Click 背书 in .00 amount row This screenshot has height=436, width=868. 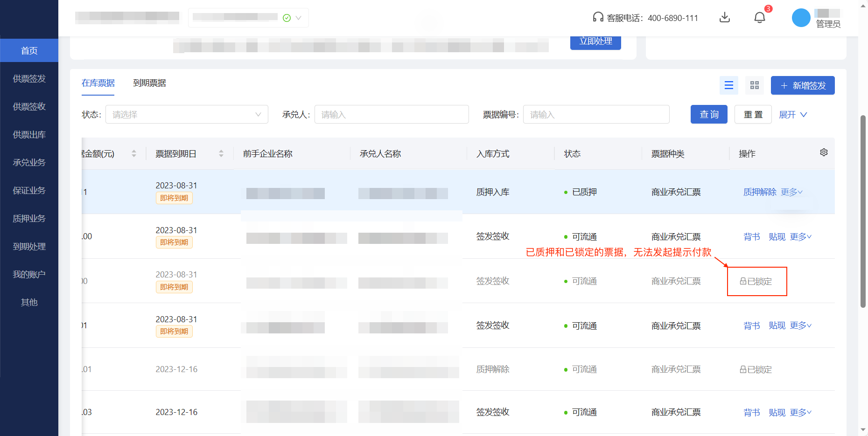click(752, 237)
